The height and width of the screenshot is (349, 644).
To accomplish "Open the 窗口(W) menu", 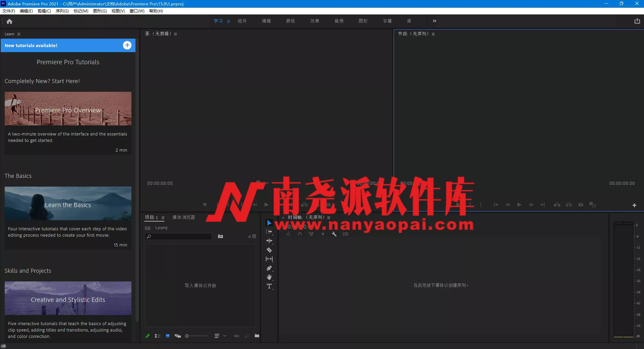I will [137, 11].
